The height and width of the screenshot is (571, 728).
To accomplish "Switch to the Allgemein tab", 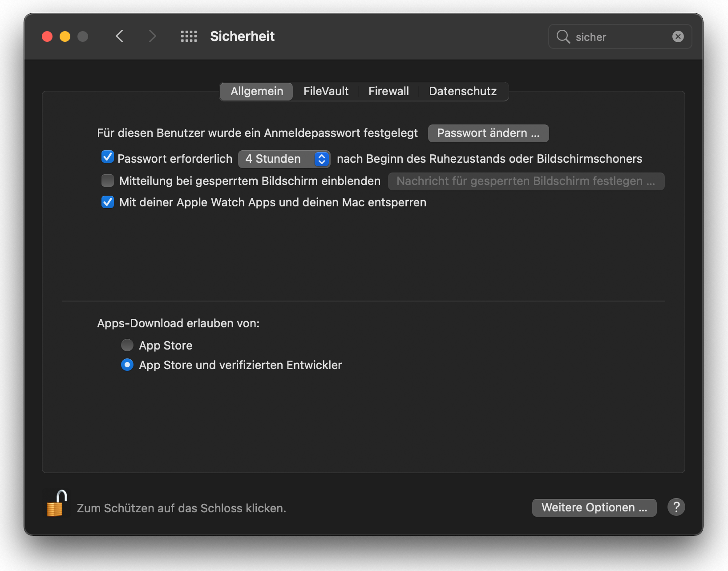I will [257, 91].
